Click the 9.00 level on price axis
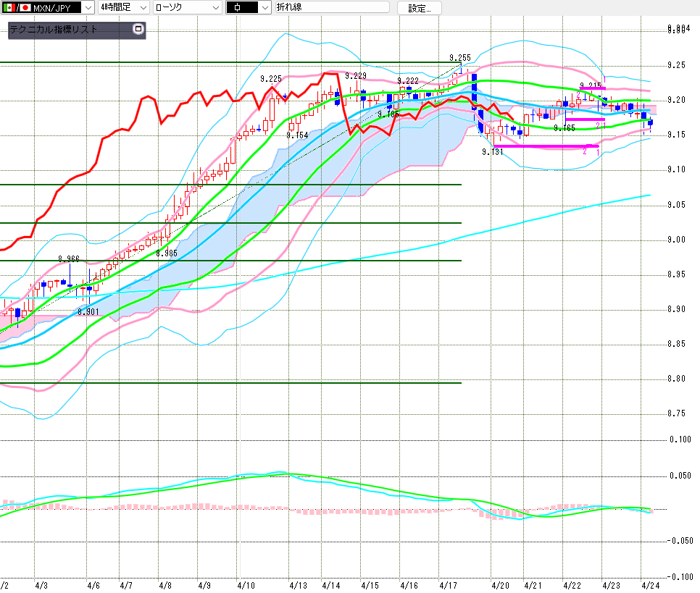The image size is (700, 593). 676,240
